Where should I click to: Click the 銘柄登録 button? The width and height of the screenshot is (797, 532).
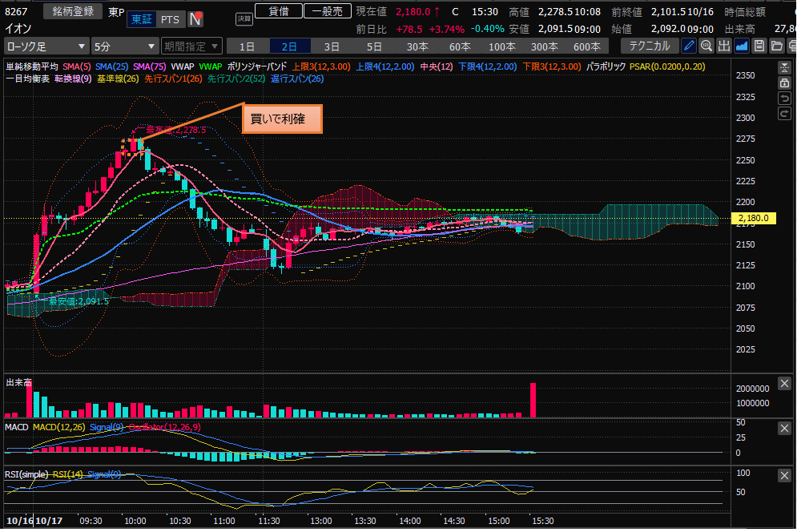tap(72, 11)
